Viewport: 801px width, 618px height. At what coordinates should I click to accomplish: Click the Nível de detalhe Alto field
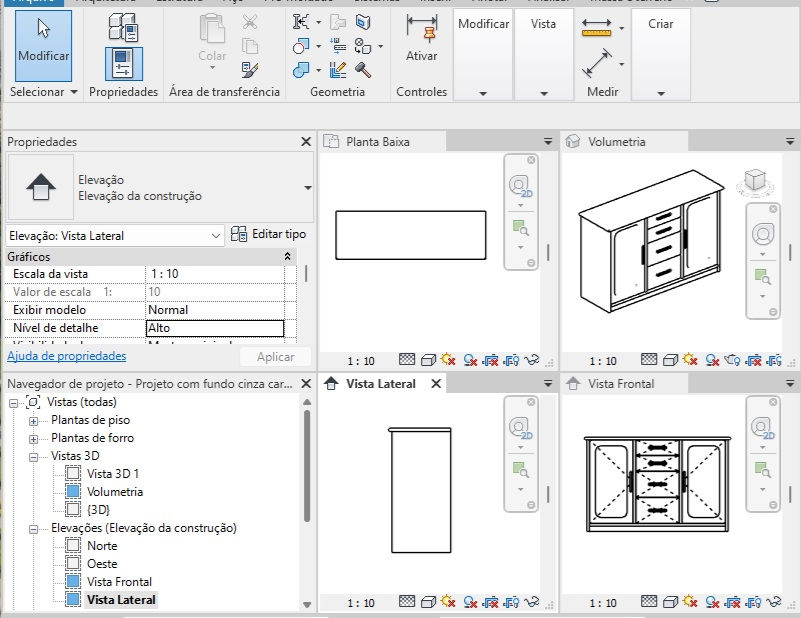tap(215, 328)
